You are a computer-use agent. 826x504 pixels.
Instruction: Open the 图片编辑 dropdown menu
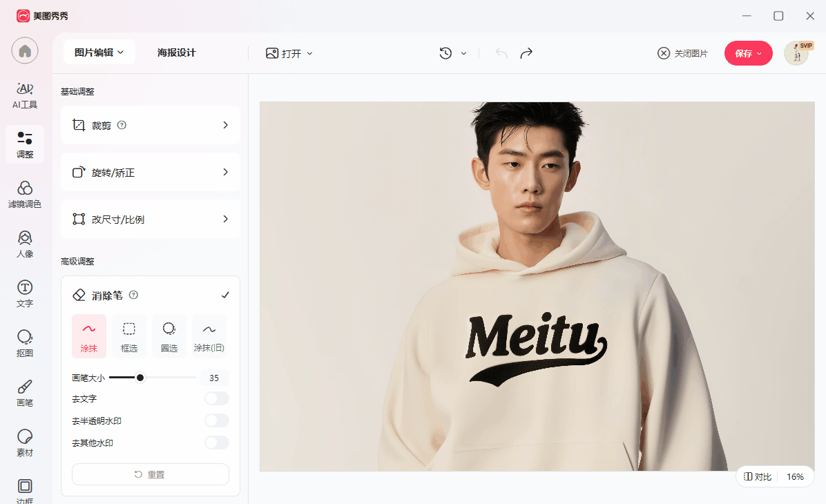(x=99, y=52)
